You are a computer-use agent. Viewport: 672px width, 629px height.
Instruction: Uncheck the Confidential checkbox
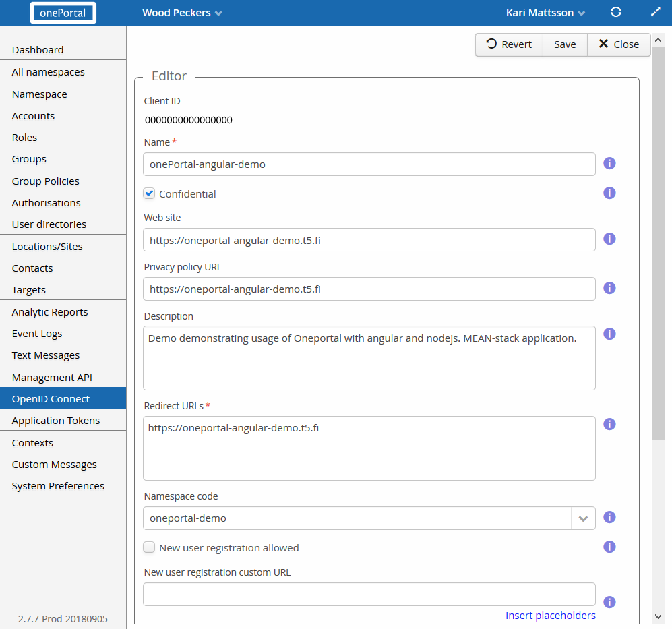pos(150,193)
